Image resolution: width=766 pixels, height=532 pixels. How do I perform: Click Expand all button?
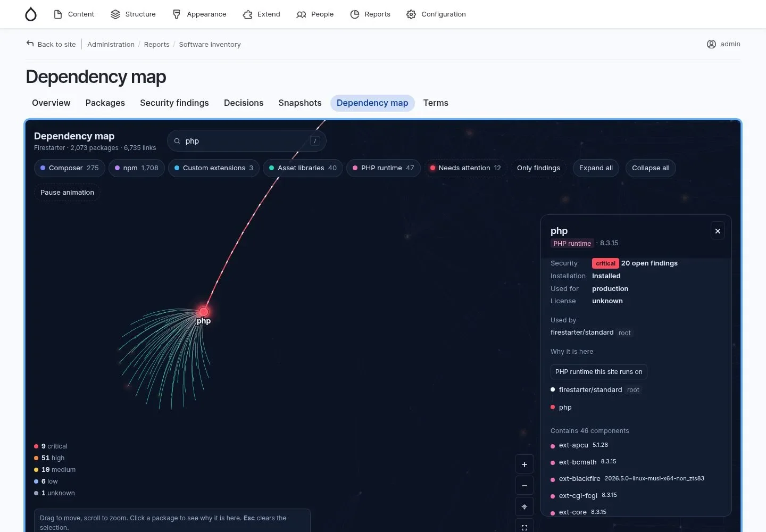596,168
